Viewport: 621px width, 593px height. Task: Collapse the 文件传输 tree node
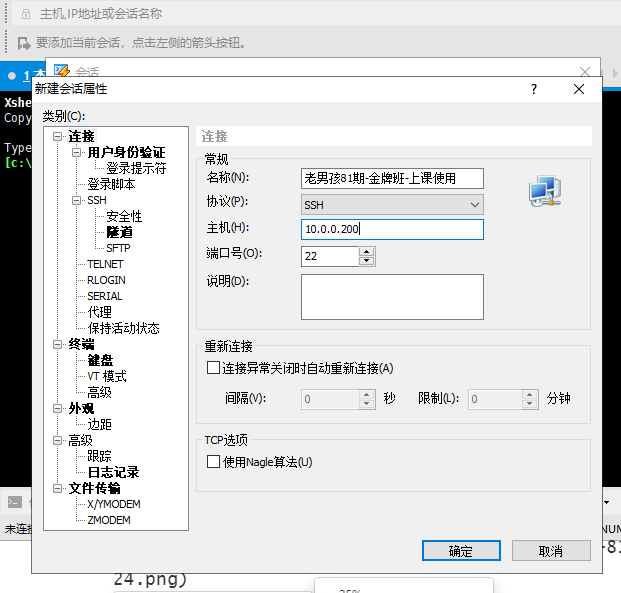[57, 488]
